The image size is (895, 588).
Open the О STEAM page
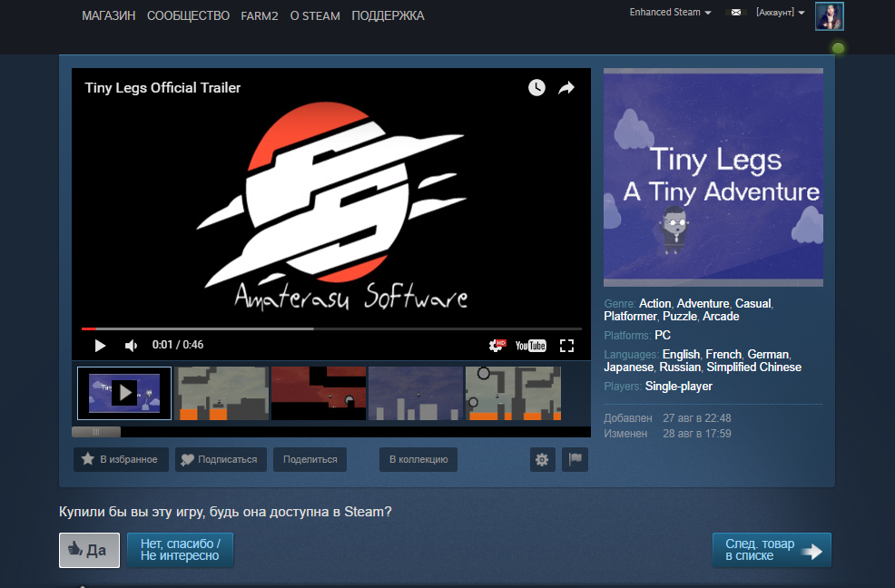tap(314, 16)
